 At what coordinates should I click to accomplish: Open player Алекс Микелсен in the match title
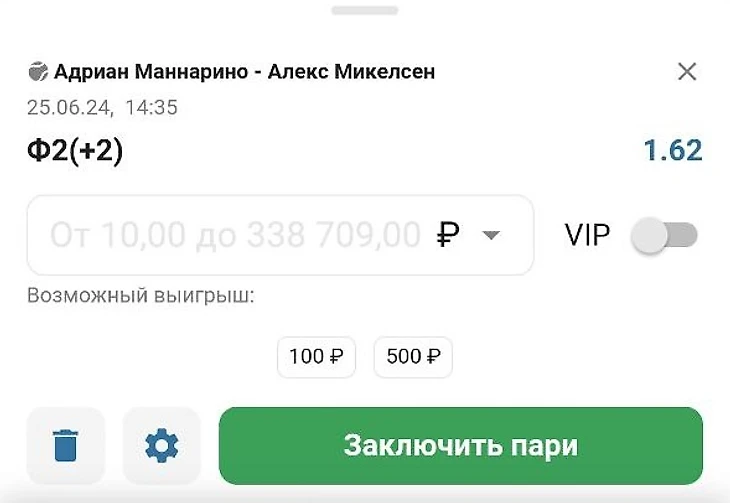(x=352, y=72)
